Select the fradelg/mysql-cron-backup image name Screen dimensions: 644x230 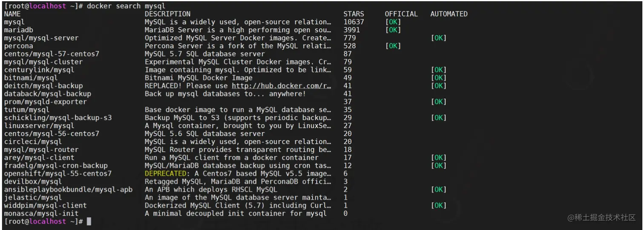[56, 165]
